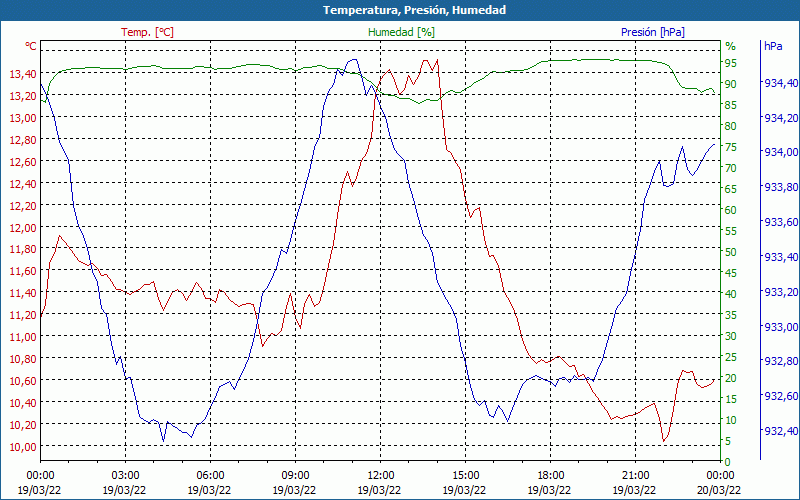Click the 13,40 temperature axis value
Screen dimensions: 800x500
[23, 74]
